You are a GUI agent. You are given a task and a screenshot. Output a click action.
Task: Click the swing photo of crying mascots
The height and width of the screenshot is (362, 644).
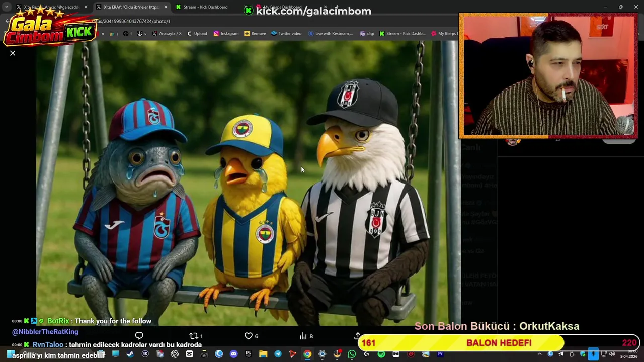(248, 183)
